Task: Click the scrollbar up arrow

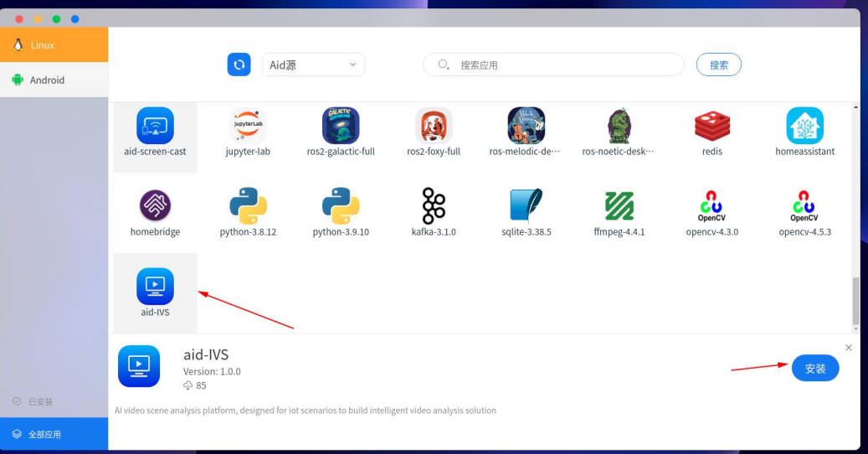Action: (x=855, y=107)
